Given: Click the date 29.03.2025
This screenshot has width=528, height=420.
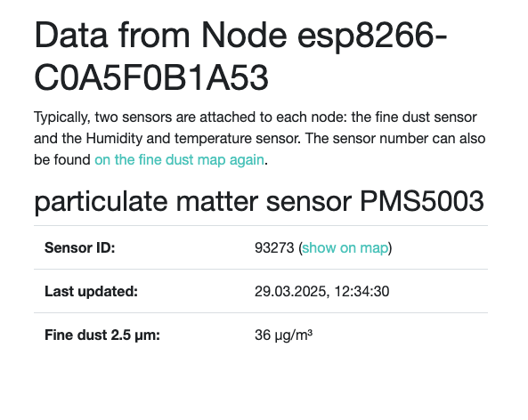Looking at the screenshot, I should pyautogui.click(x=290, y=292).
